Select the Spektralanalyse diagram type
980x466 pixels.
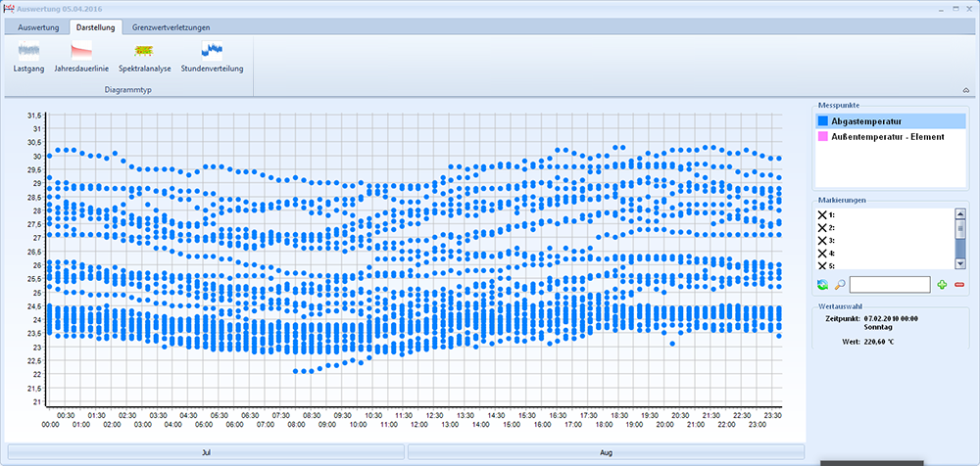coord(144,57)
